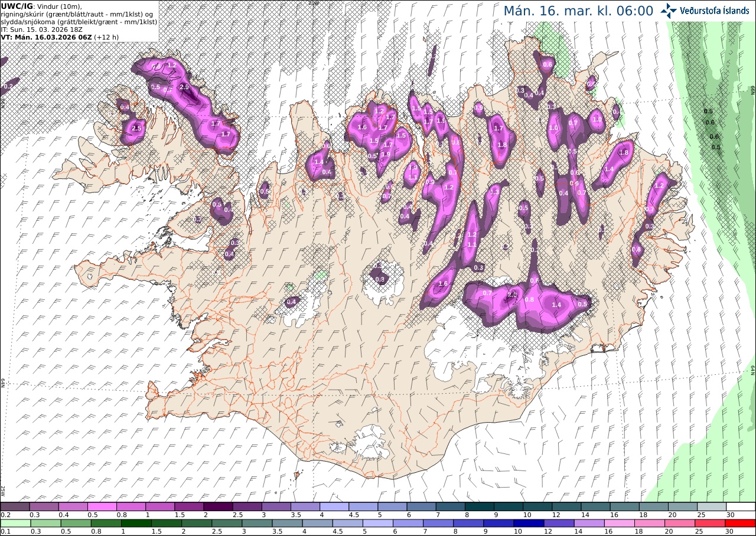Select lower legend swatch between 5 and 6

[377, 523]
